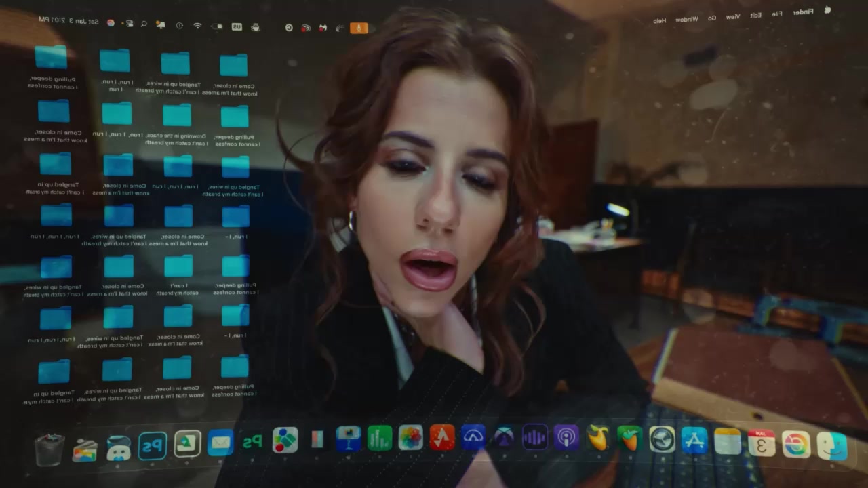Image resolution: width=868 pixels, height=488 pixels.
Task: Open the Numbers app in the dock
Action: pyautogui.click(x=380, y=438)
